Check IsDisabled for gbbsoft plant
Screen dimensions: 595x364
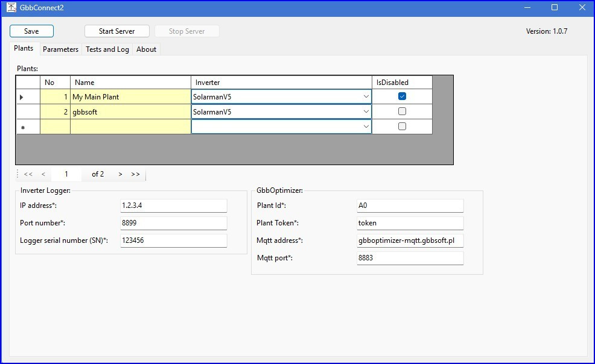(402, 111)
